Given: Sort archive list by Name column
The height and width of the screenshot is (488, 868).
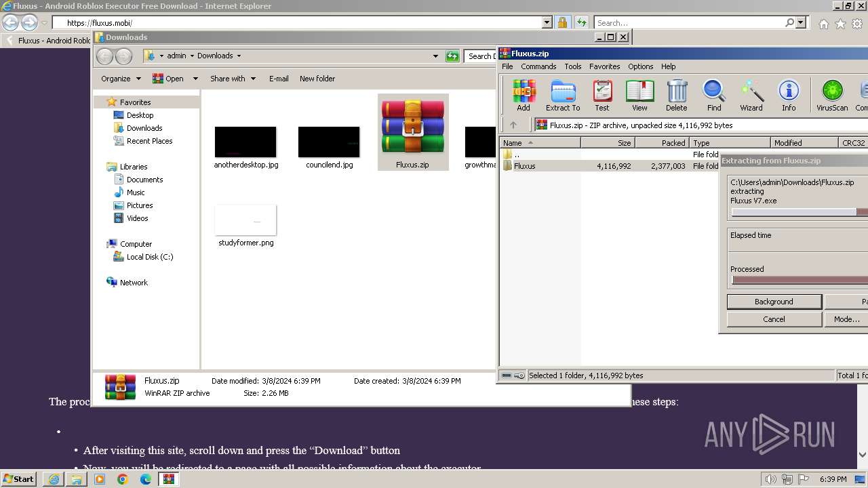Looking at the screenshot, I should [x=540, y=143].
